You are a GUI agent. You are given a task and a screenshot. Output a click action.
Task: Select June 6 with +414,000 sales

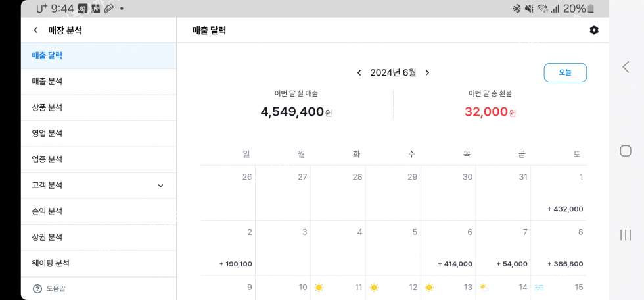tap(448, 249)
